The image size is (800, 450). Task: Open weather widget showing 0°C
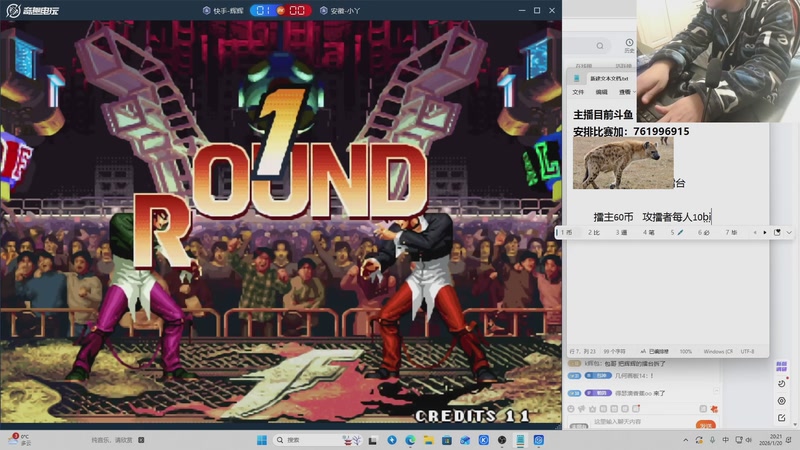pos(20,440)
